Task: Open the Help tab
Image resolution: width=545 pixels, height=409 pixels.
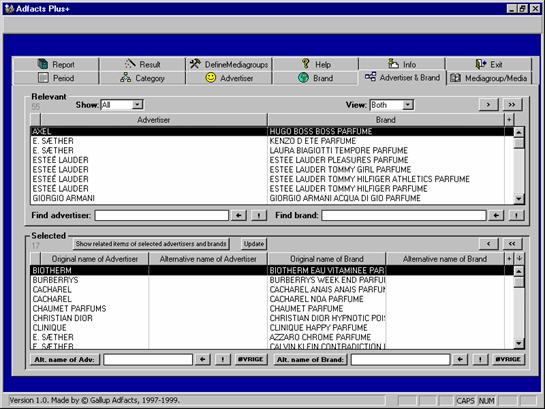Action: coord(316,64)
